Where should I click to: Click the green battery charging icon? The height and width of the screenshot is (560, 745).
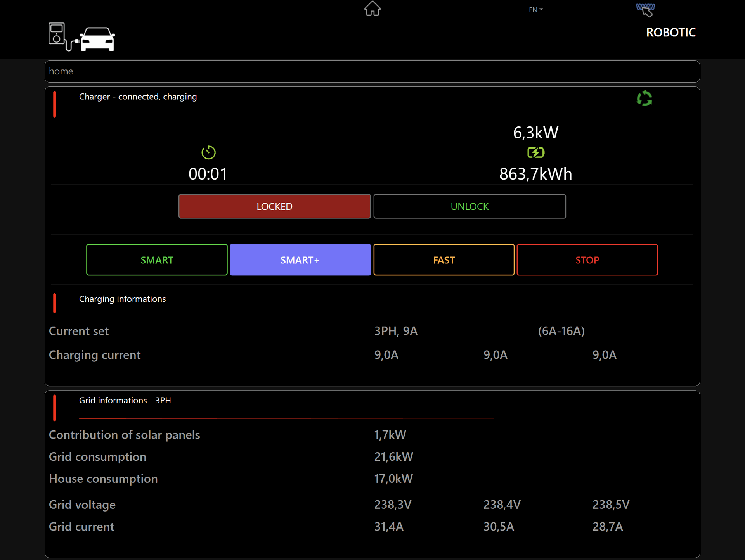[535, 153]
